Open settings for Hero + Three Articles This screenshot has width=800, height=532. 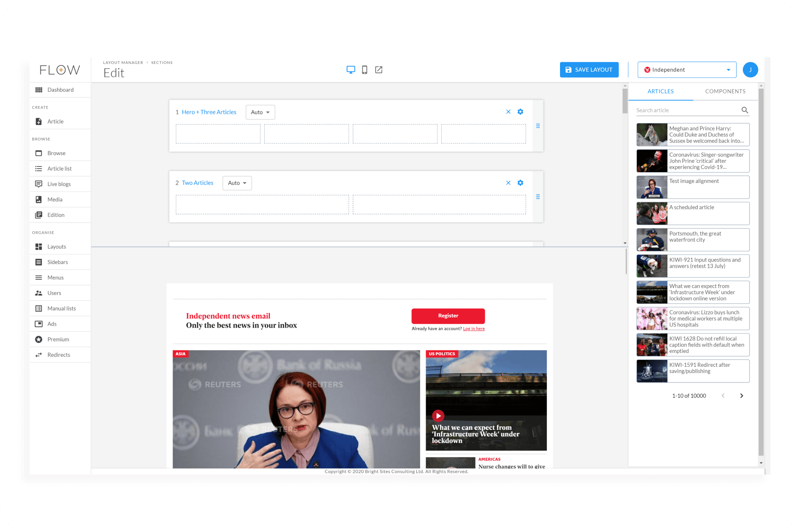coord(520,112)
